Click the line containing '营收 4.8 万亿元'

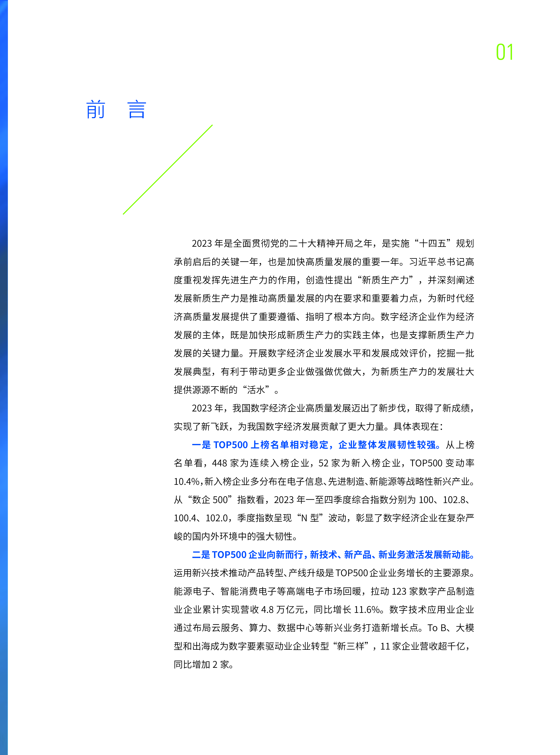(324, 610)
